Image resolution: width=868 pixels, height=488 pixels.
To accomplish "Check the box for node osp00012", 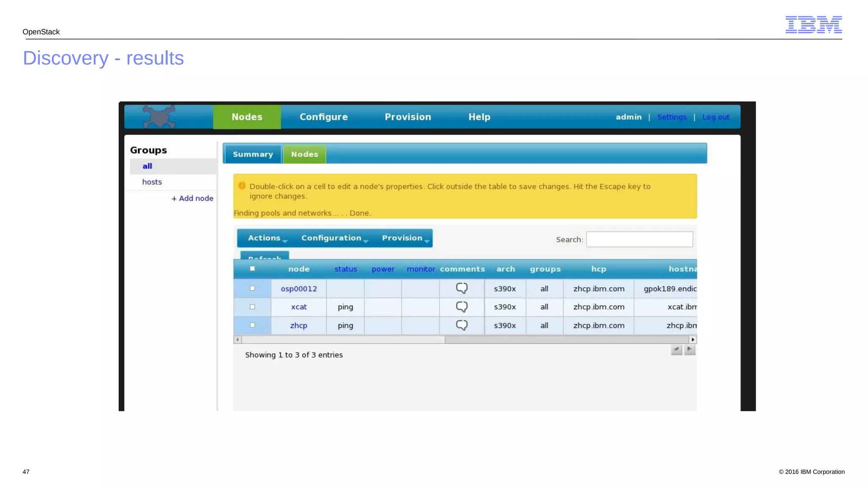I will [x=253, y=288].
